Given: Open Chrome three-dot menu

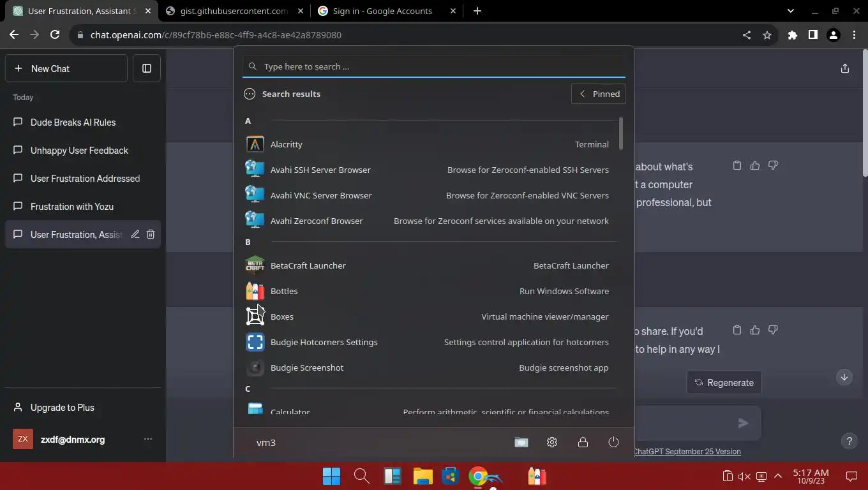Looking at the screenshot, I should 854,35.
